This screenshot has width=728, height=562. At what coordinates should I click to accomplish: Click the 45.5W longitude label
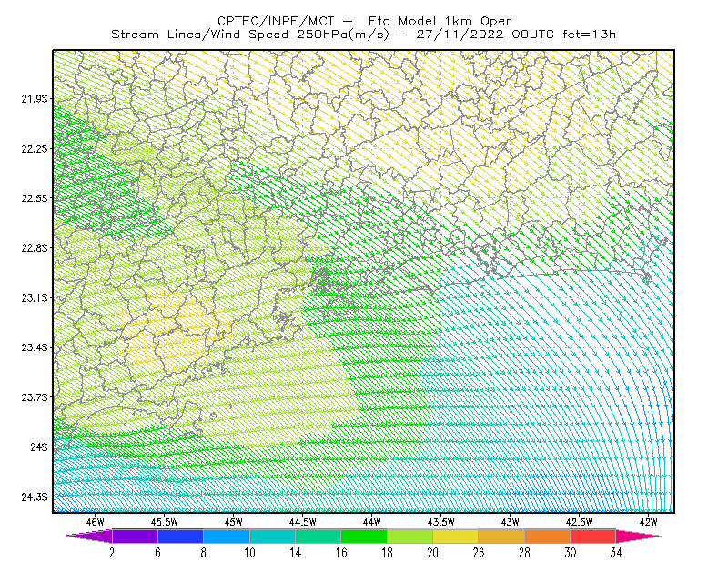(x=165, y=522)
